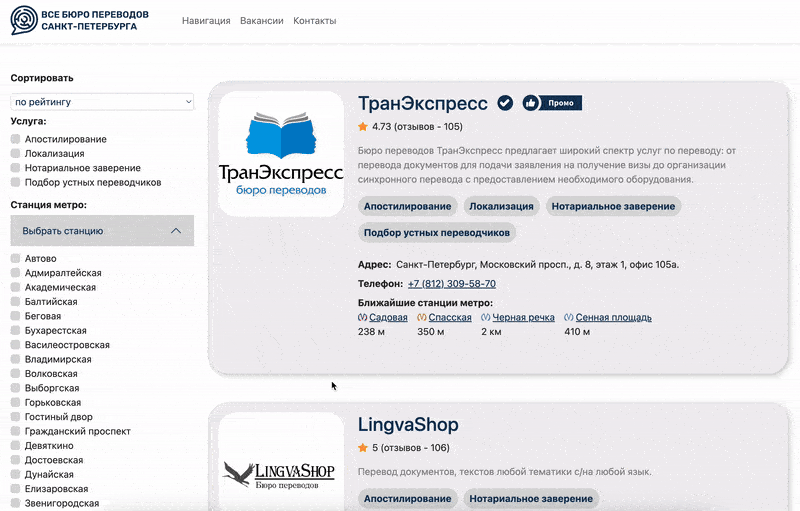800x511 pixels.
Task: Toggle the Бухарестская station checkbox
Action: (15, 330)
